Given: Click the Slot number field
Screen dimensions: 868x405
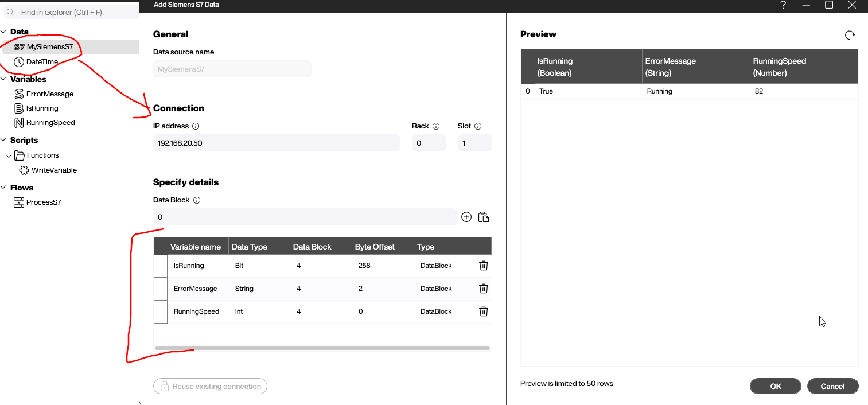Looking at the screenshot, I should click(x=475, y=143).
